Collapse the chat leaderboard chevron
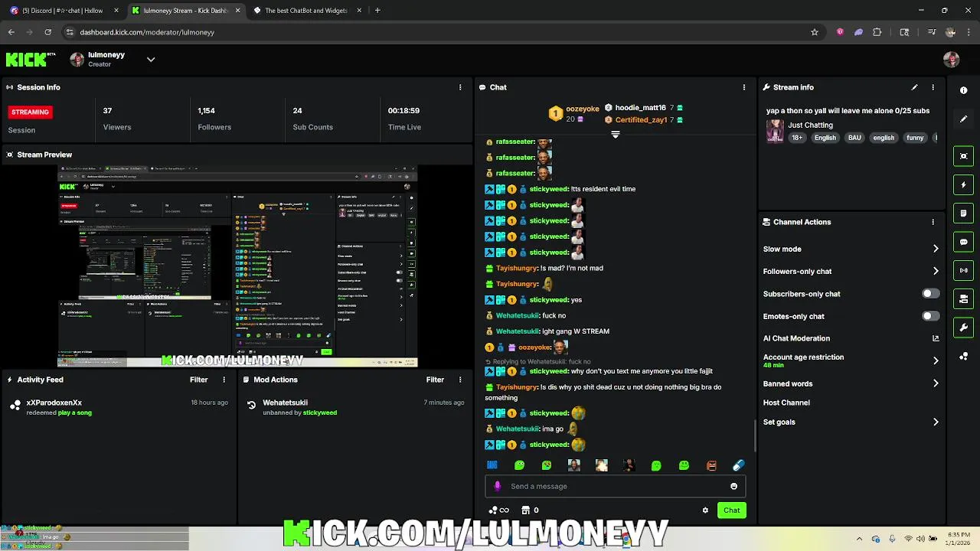 click(615, 135)
